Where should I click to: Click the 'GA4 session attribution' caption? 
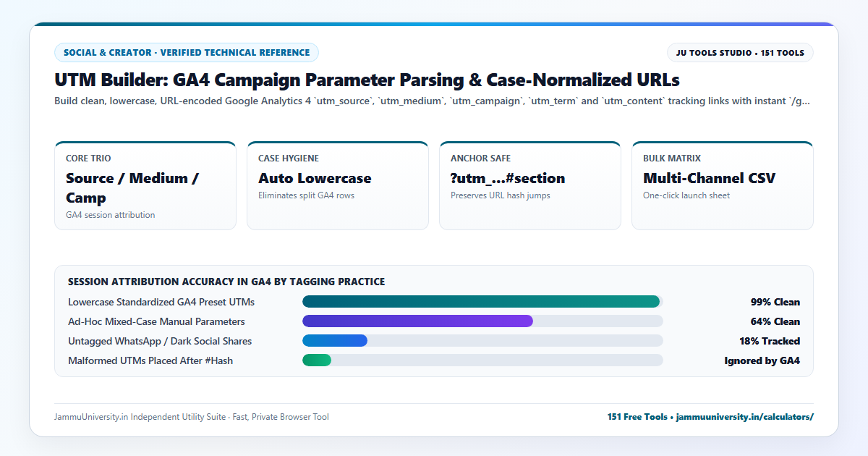pos(110,215)
